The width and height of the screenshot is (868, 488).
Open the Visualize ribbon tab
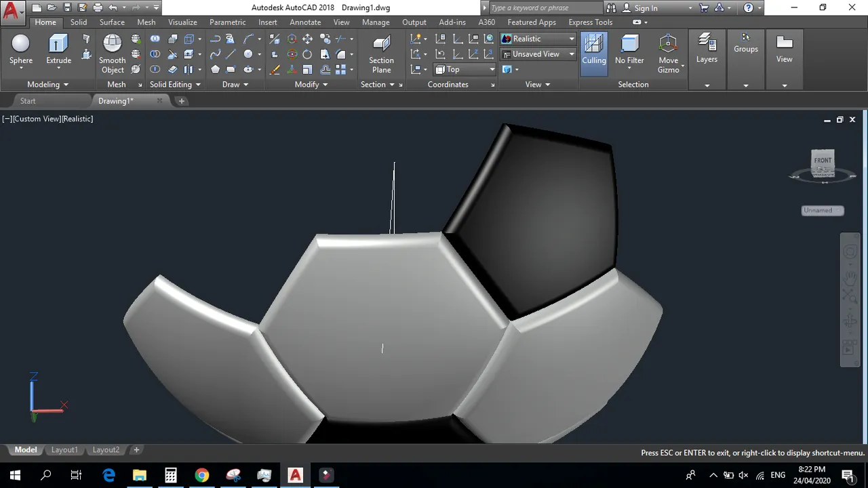182,22
